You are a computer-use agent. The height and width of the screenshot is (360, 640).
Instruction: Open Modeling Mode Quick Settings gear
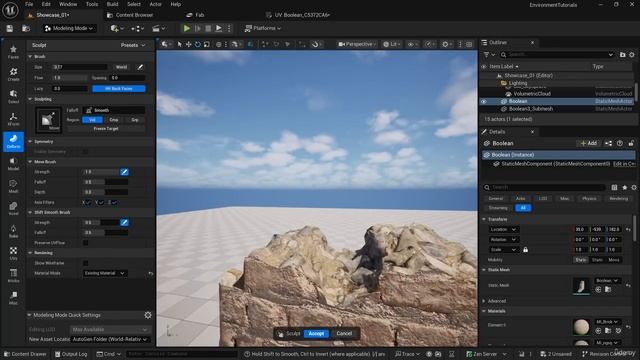[x=148, y=315]
